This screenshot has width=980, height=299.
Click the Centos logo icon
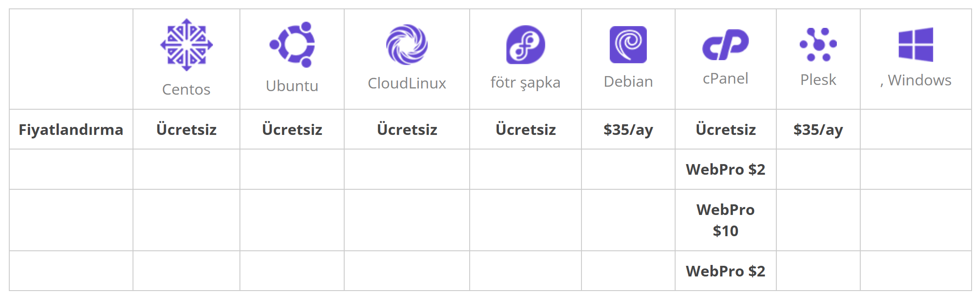pos(186,45)
